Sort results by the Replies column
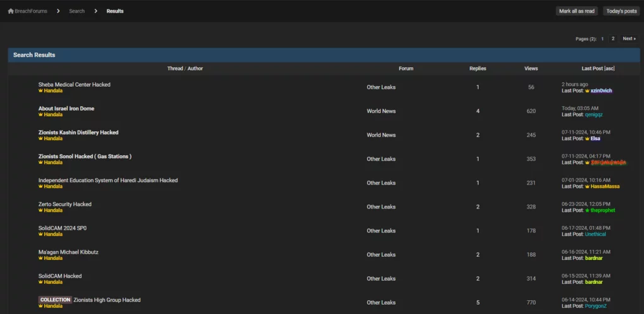 (477, 68)
